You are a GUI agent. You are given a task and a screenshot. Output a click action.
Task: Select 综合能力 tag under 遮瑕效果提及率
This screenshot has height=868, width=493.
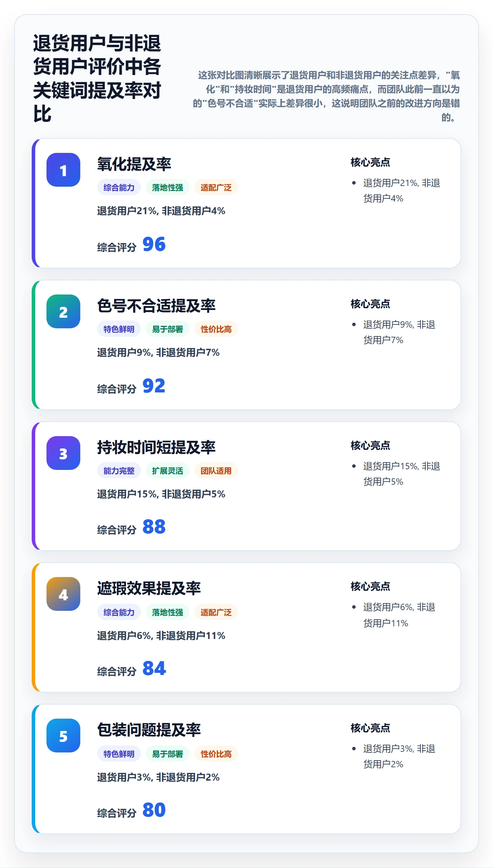(119, 612)
